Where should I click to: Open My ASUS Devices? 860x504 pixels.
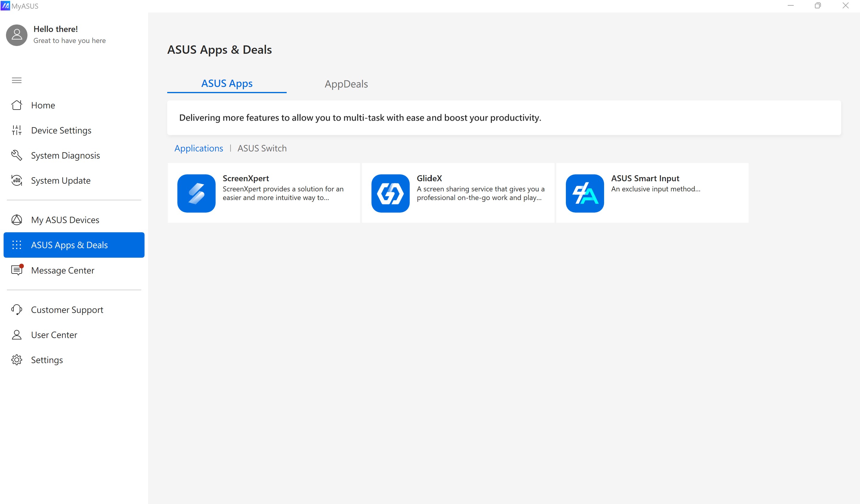(65, 220)
